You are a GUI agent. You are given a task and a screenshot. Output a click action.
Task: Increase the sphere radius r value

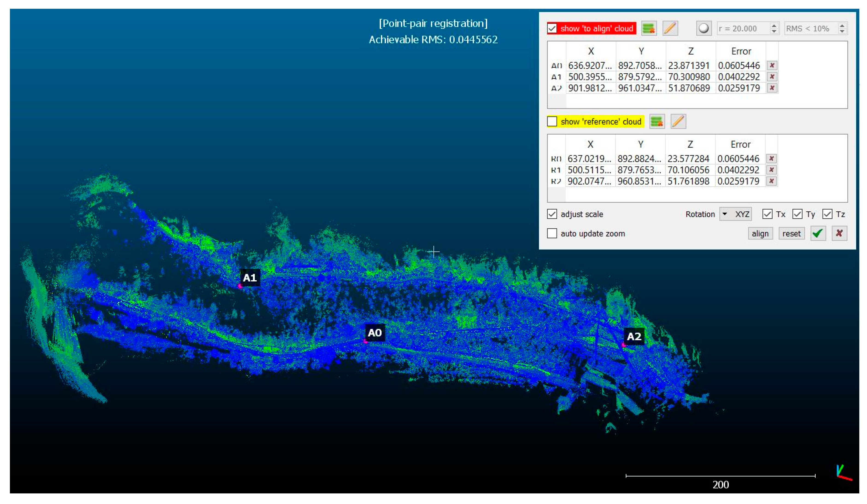tap(774, 26)
